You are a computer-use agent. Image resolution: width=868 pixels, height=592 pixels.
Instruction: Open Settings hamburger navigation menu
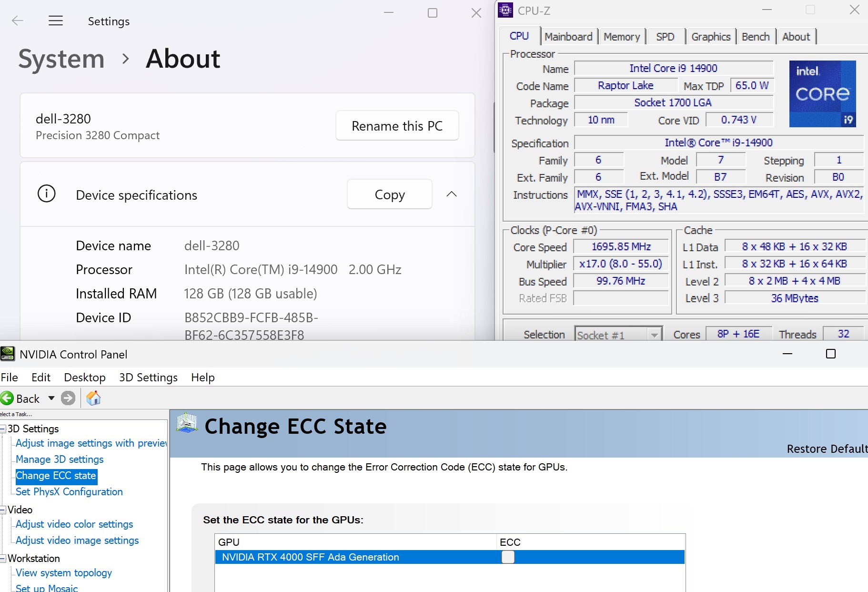tap(56, 20)
